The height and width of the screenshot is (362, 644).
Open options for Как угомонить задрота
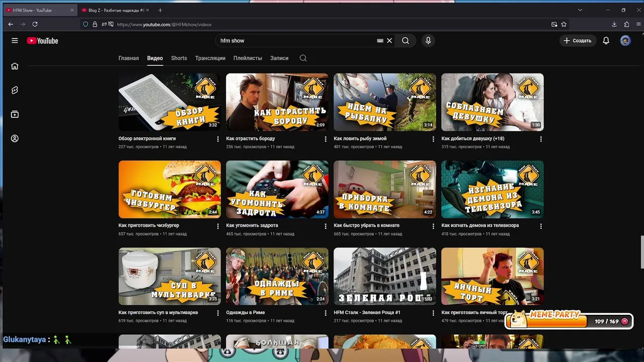pos(326,226)
